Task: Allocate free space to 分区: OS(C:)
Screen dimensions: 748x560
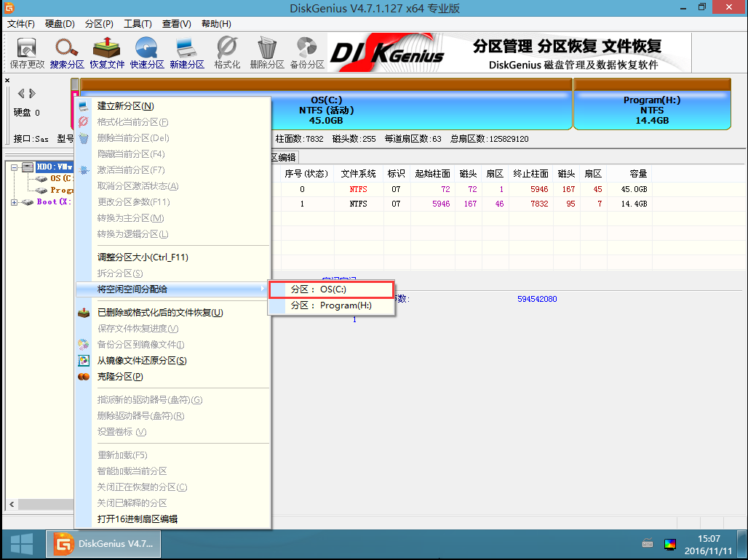Action: coord(331,289)
